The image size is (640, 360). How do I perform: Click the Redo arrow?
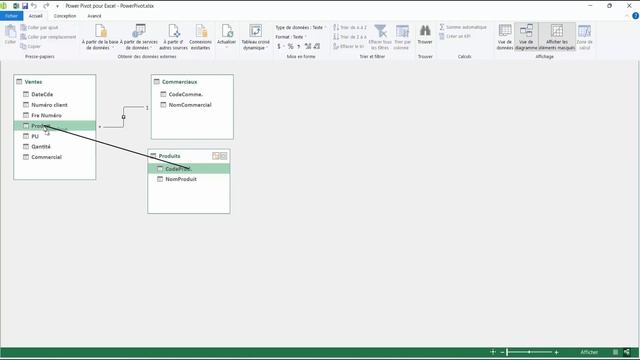coord(46,6)
